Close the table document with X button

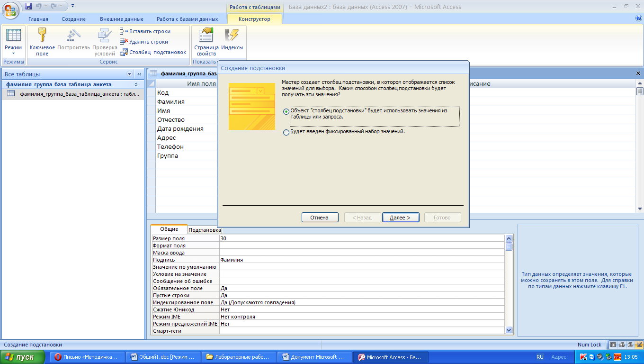click(638, 73)
